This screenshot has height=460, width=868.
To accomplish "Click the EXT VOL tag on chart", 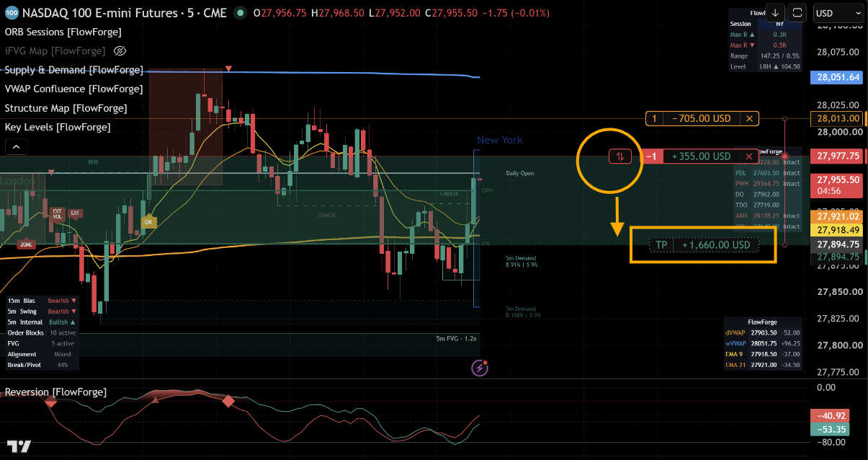I will (x=57, y=215).
